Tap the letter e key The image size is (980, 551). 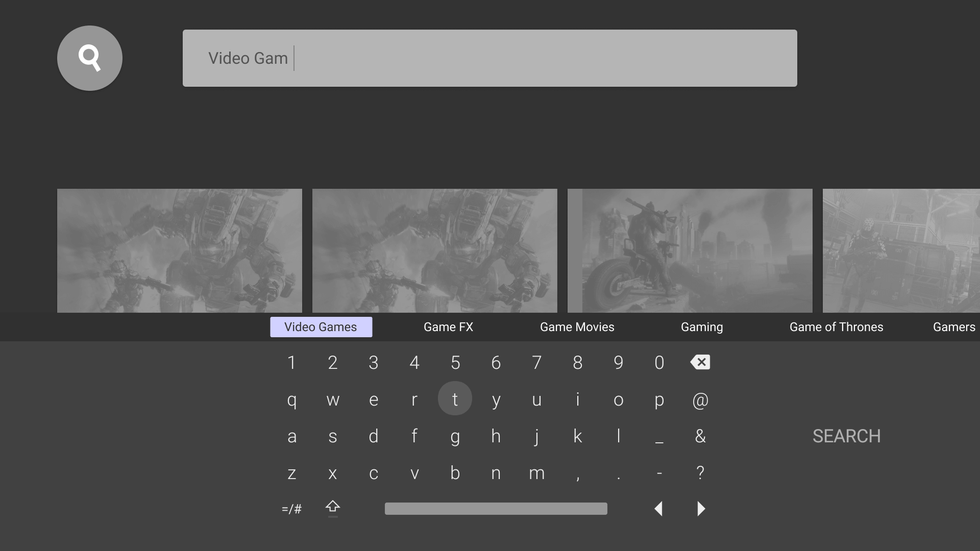(x=374, y=400)
